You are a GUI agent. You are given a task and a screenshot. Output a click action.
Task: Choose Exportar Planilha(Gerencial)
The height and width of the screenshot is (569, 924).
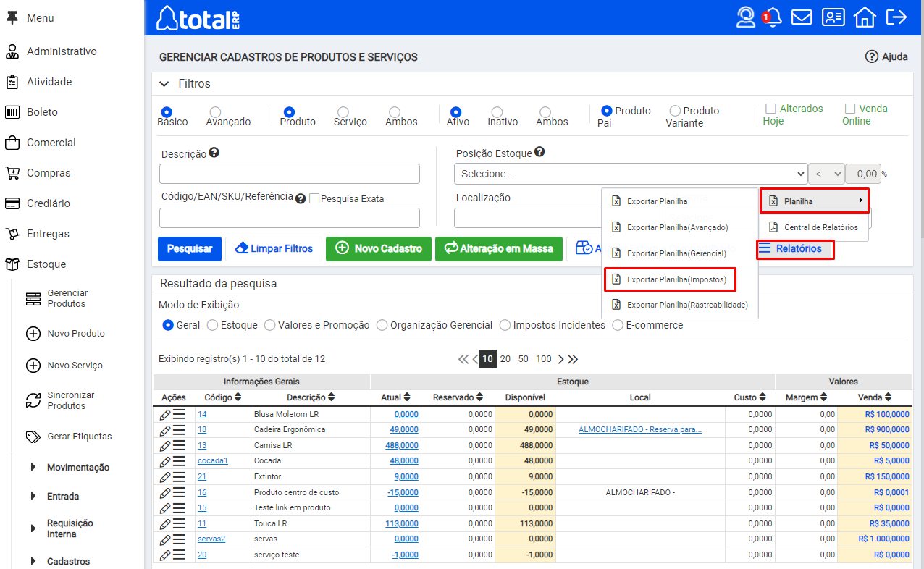670,253
